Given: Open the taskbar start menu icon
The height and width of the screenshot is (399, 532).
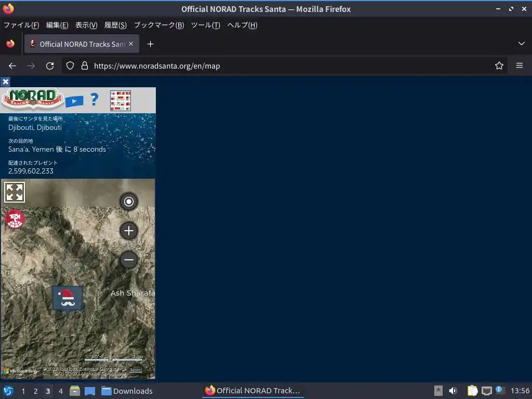Looking at the screenshot, I should coord(8,391).
